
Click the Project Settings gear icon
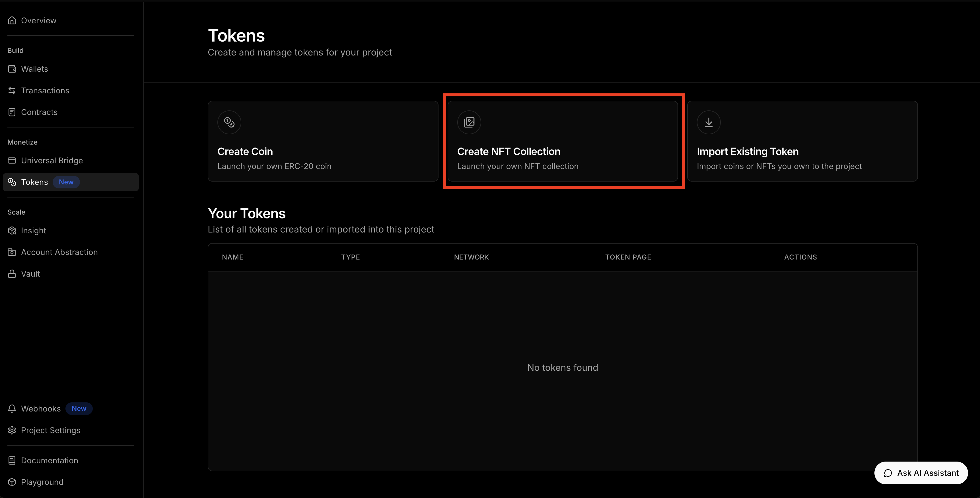pyautogui.click(x=12, y=430)
